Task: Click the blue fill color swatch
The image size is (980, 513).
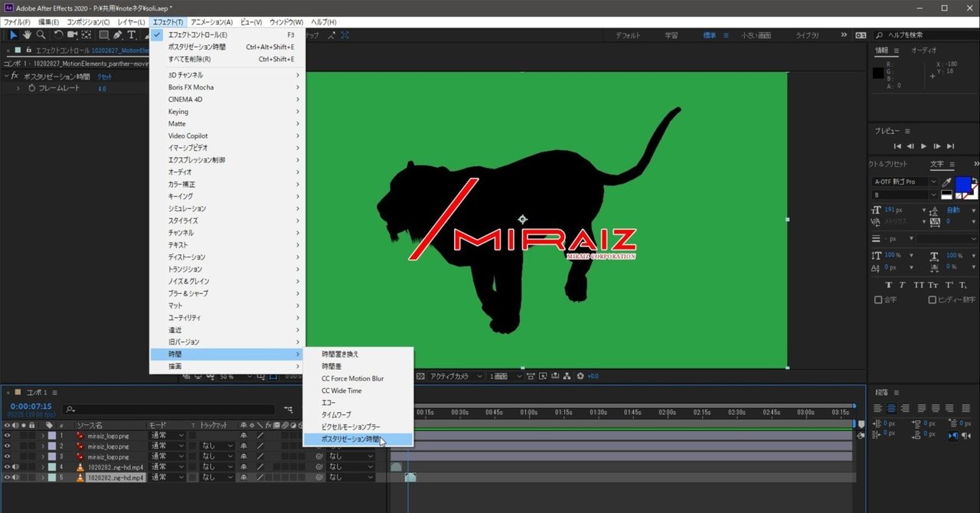Action: coord(962,184)
